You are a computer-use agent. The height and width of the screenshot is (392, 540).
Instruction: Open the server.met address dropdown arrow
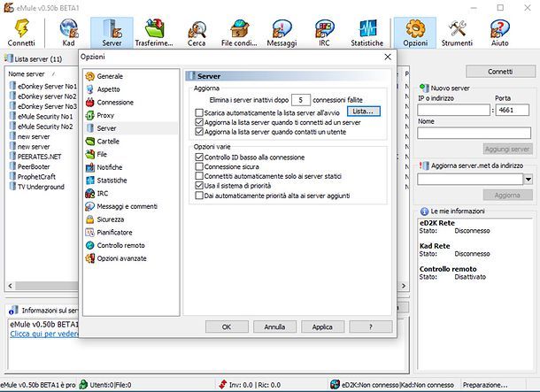point(528,180)
